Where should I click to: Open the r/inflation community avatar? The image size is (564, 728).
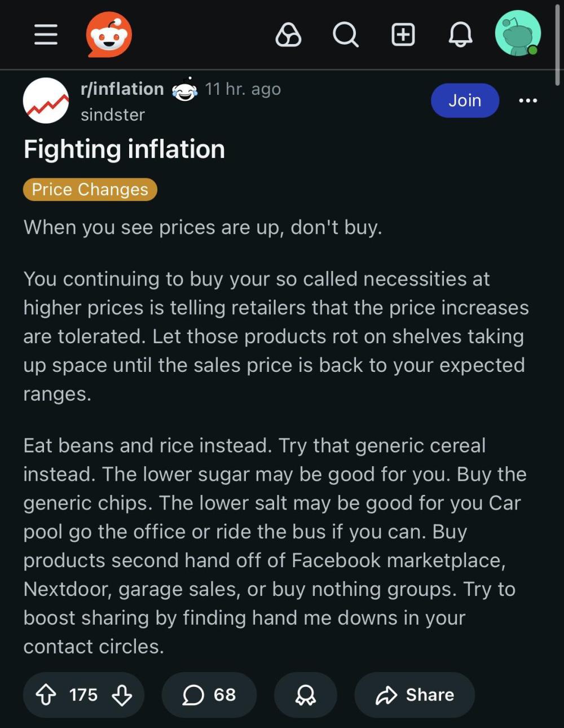[x=46, y=100]
